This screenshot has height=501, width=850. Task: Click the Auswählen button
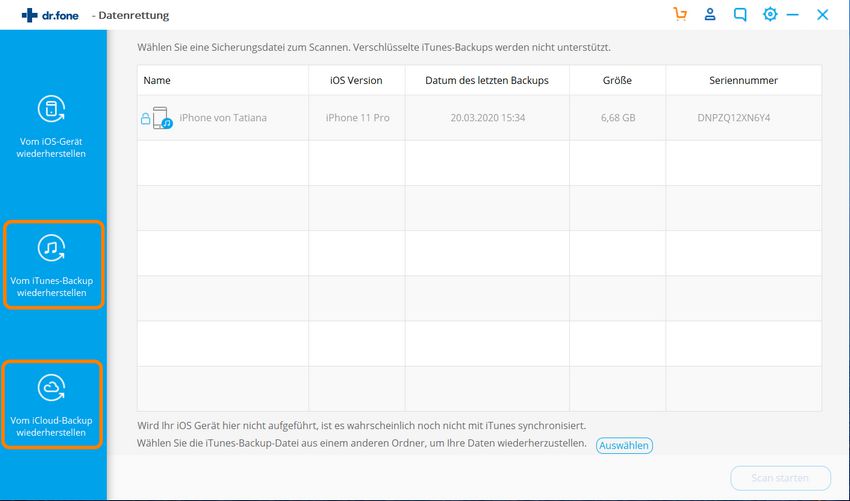pos(624,445)
